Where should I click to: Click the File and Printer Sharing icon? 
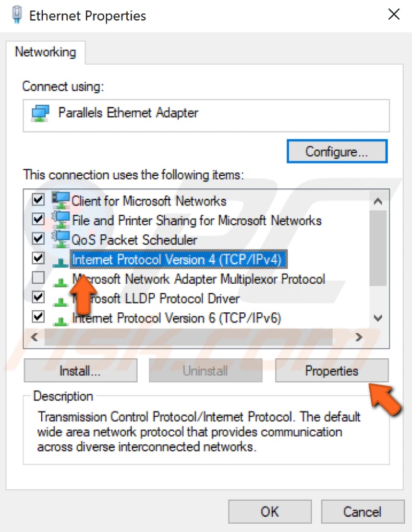coord(60,220)
